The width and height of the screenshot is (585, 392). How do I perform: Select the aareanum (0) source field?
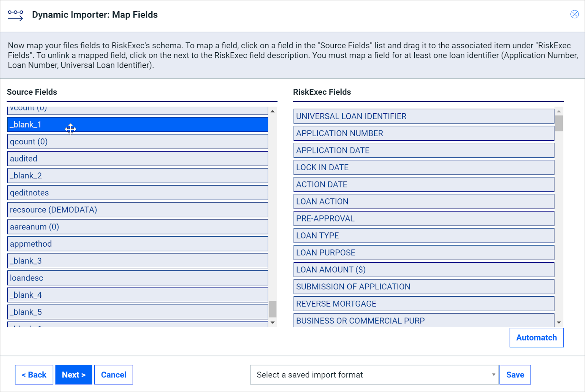(137, 227)
